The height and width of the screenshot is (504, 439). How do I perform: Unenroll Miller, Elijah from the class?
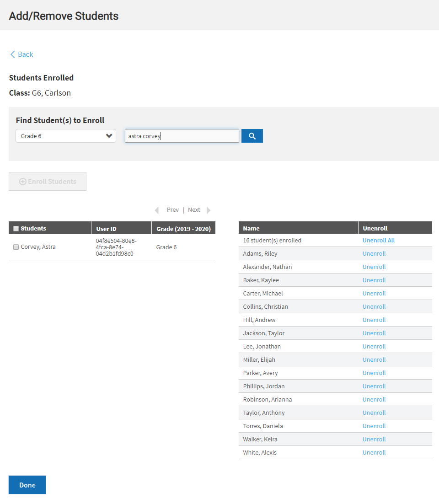click(374, 359)
